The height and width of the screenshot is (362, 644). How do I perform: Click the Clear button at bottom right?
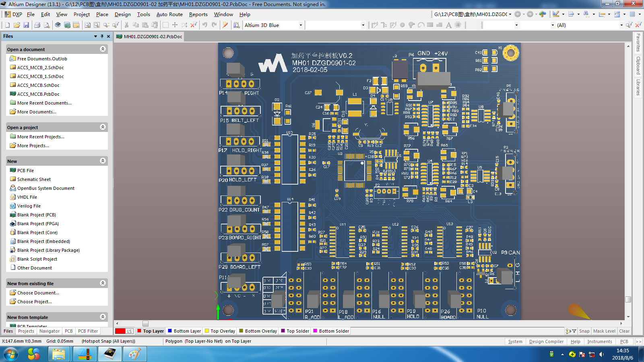[624, 331]
